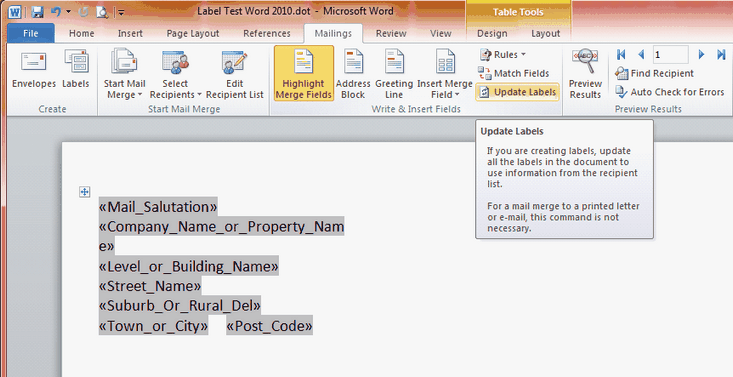Click the «Post_Code» merge field

[269, 326]
